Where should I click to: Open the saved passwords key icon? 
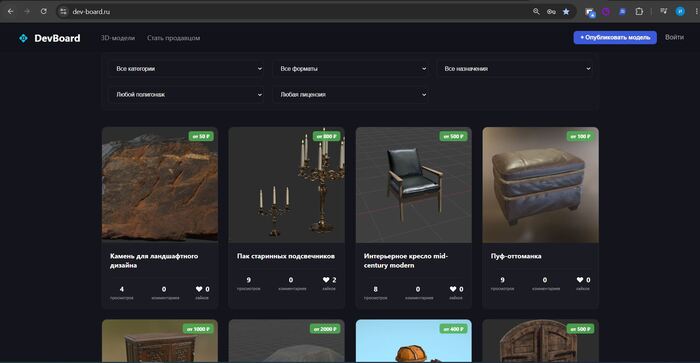tap(551, 12)
